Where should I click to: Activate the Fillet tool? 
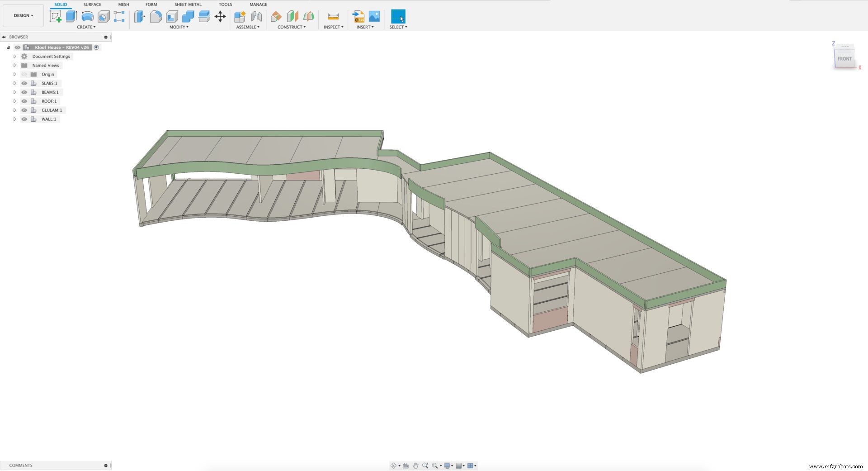click(x=156, y=16)
